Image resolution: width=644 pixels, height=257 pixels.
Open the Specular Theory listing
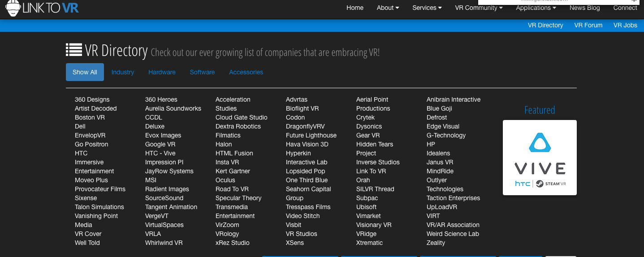(x=238, y=198)
